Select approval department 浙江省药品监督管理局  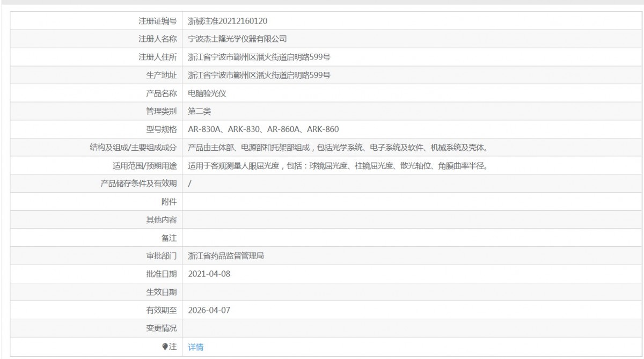226,256
